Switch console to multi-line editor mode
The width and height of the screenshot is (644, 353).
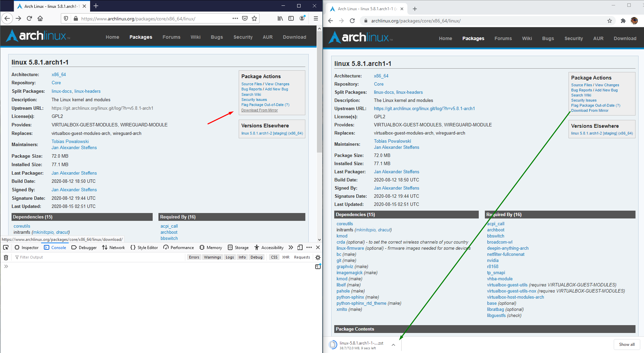(x=318, y=266)
